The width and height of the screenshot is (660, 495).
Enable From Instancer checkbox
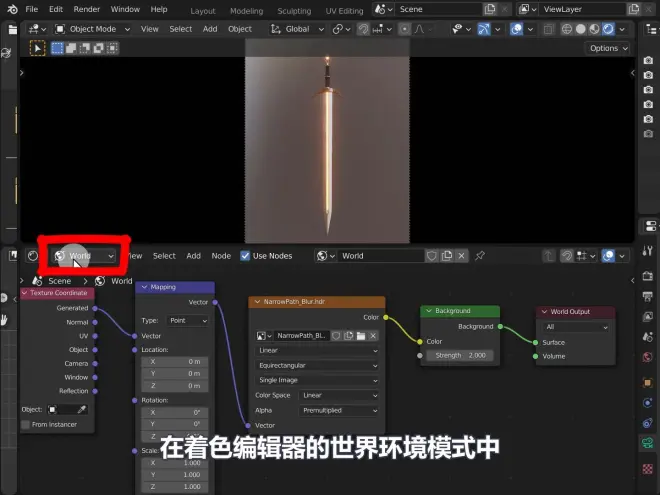point(26,425)
